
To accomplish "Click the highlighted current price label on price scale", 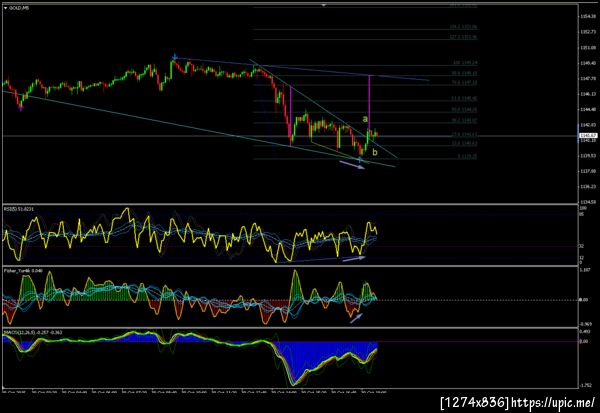I will (588, 135).
